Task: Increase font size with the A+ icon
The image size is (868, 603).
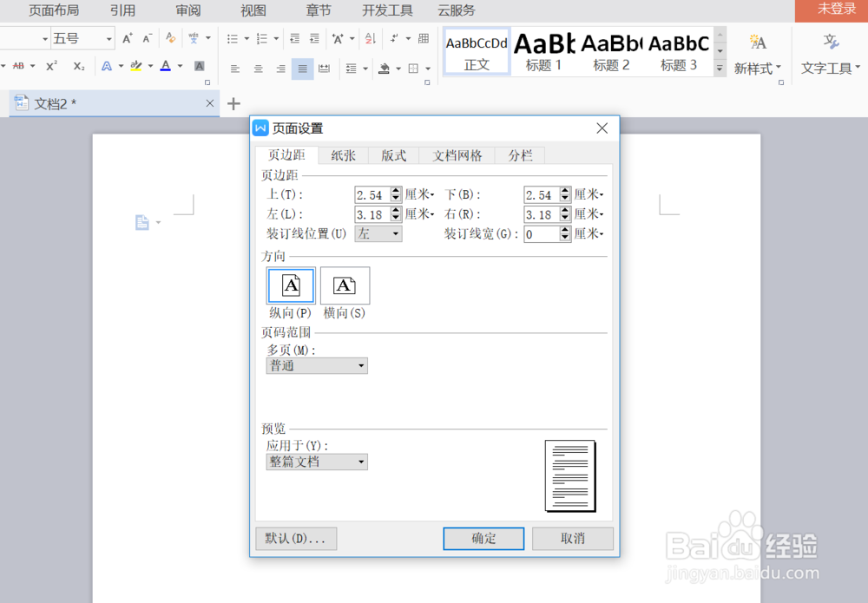Action: point(126,38)
